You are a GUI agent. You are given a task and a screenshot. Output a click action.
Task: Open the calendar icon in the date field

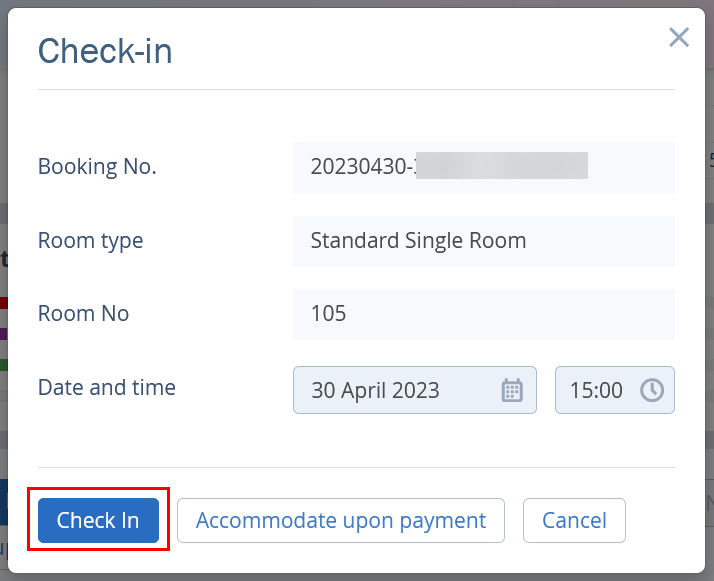512,390
